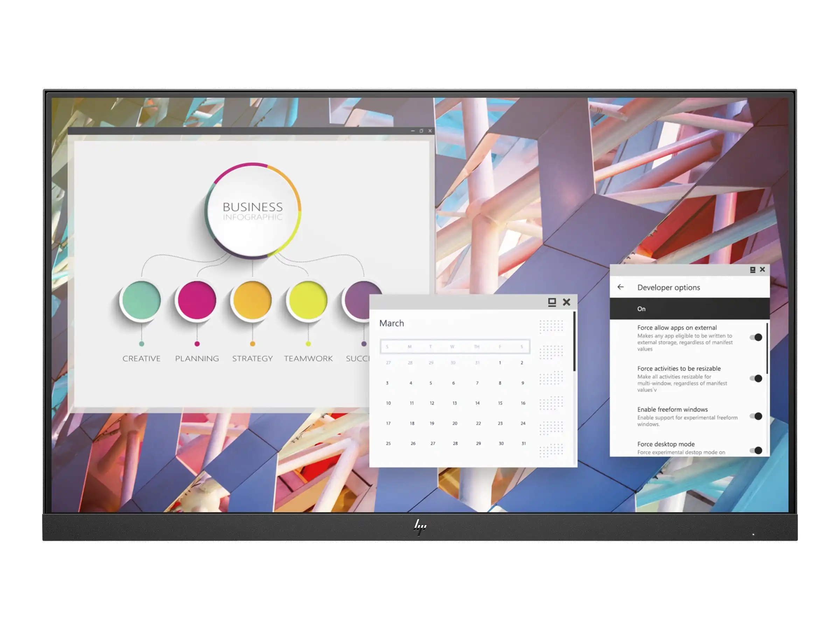The height and width of the screenshot is (630, 840).
Task: Click the STRATEGY label
Action: pos(252,358)
